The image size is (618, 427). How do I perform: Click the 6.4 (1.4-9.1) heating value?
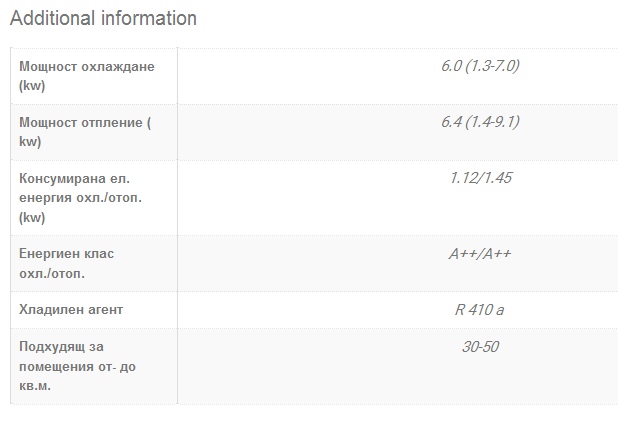480,122
